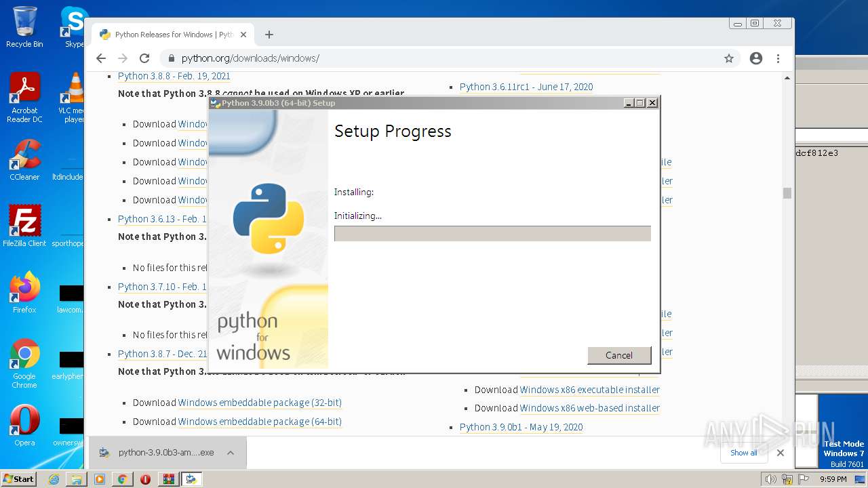This screenshot has height=488, width=868.
Task: Close the Python Releases for Windows tab
Action: [x=243, y=35]
